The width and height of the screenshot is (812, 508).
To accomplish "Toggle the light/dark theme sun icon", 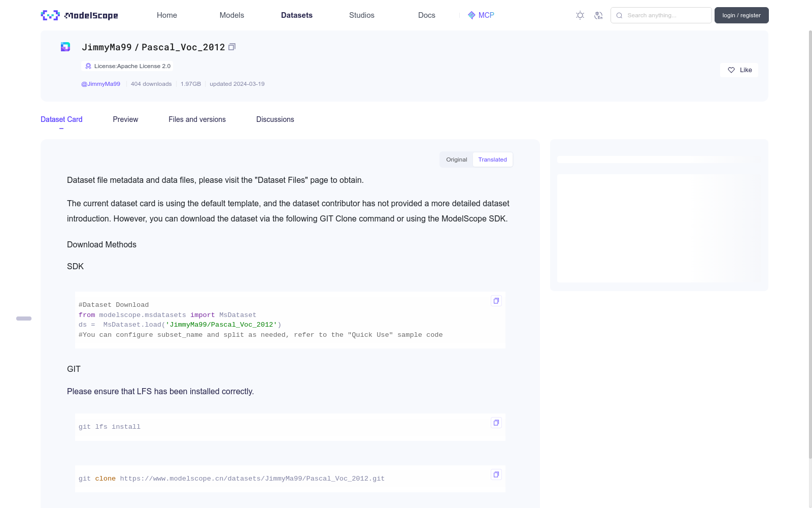I will [x=580, y=15].
